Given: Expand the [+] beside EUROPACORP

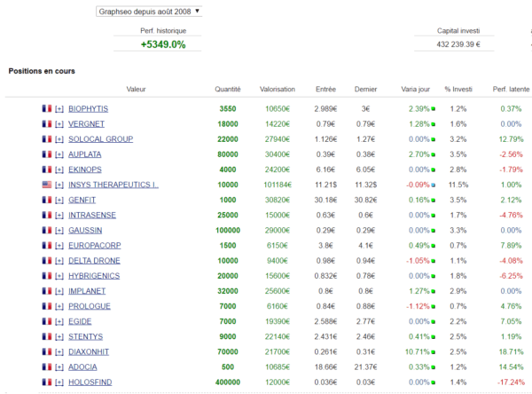Looking at the screenshot, I should (59, 246).
